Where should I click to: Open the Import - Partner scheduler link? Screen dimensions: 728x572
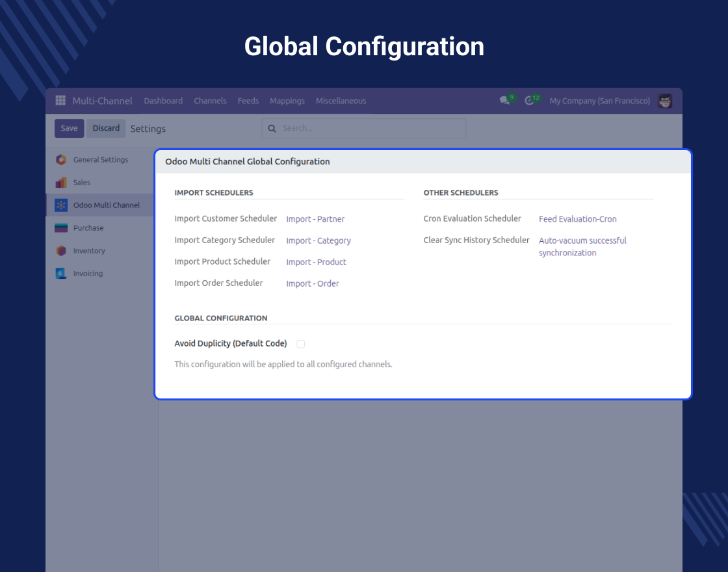315,219
